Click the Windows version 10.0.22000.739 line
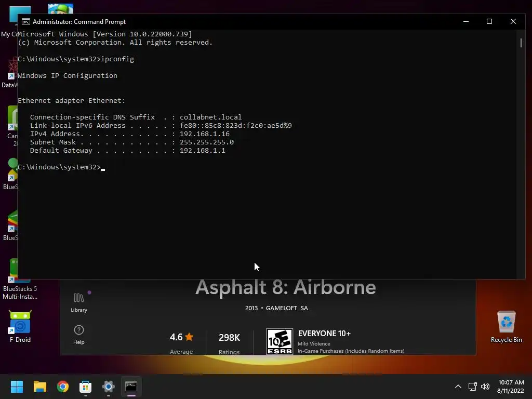 click(x=105, y=34)
